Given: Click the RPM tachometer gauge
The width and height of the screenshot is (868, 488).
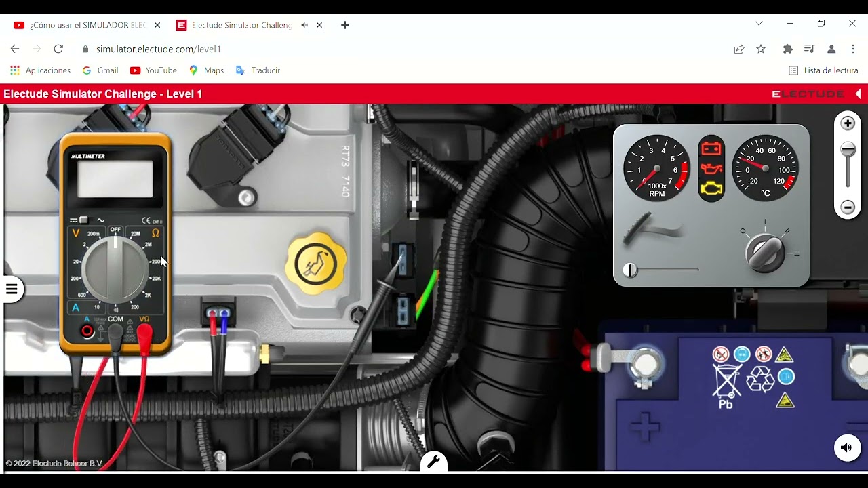Looking at the screenshot, I should pos(656,168).
